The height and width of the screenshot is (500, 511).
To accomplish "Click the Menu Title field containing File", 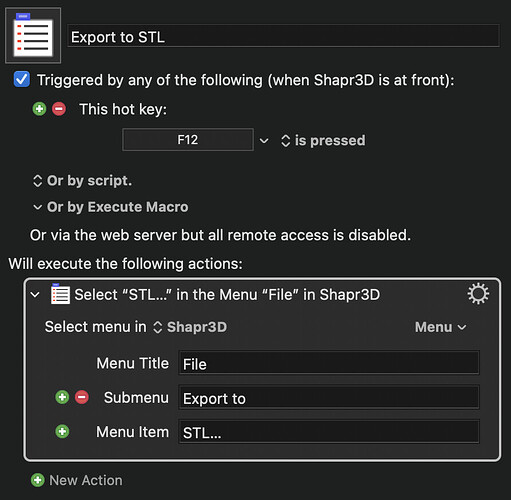I will (x=329, y=363).
